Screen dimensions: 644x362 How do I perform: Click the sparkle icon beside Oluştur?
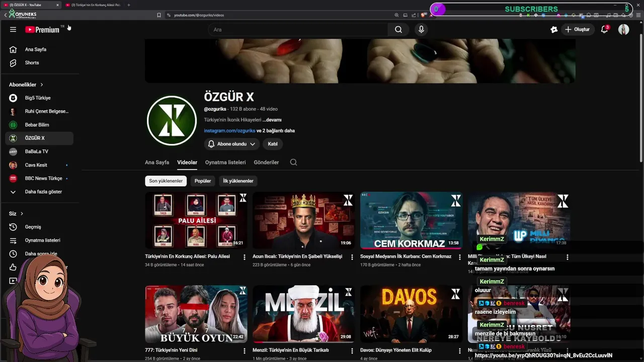(x=554, y=30)
